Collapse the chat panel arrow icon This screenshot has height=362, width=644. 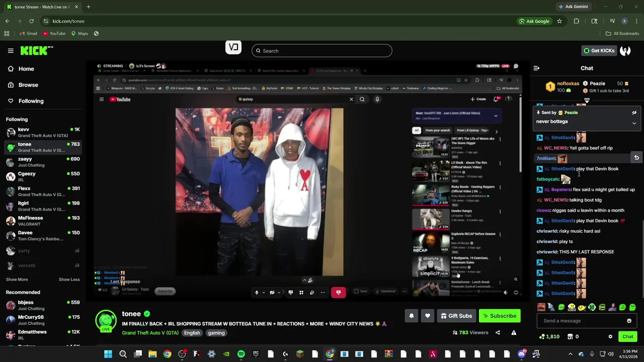click(536, 68)
